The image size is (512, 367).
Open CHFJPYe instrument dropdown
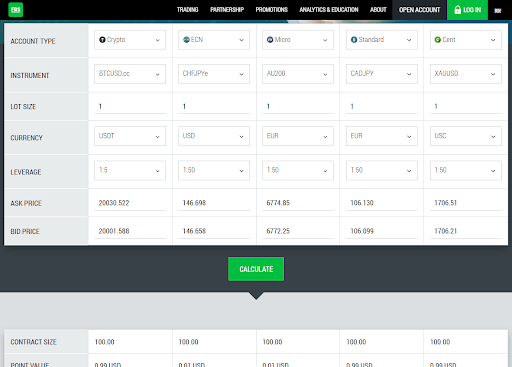[x=214, y=74]
